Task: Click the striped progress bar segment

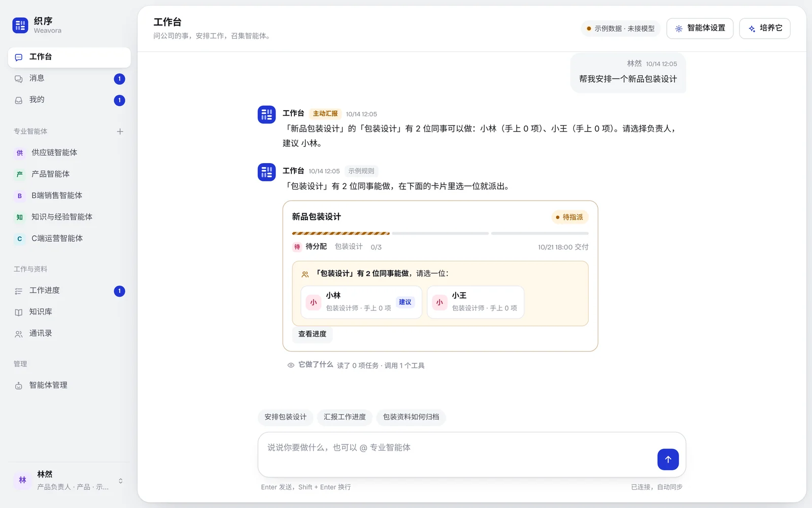Action: click(341, 233)
